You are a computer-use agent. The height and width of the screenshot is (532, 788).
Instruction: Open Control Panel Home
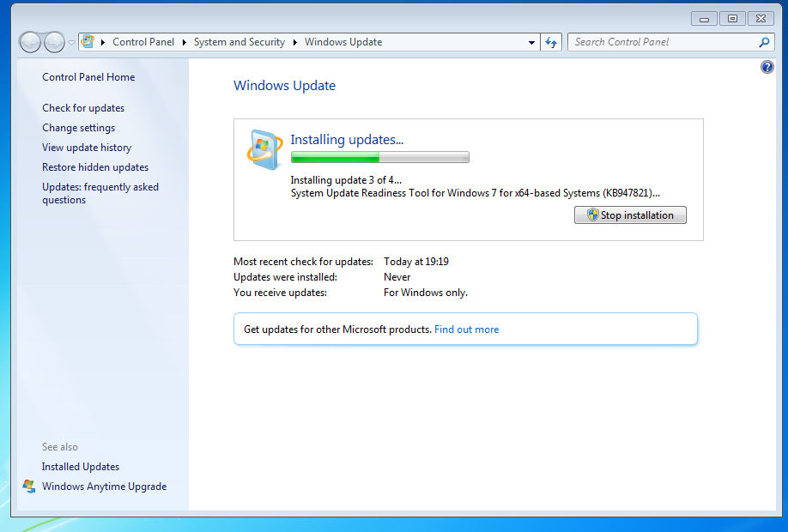coord(88,77)
